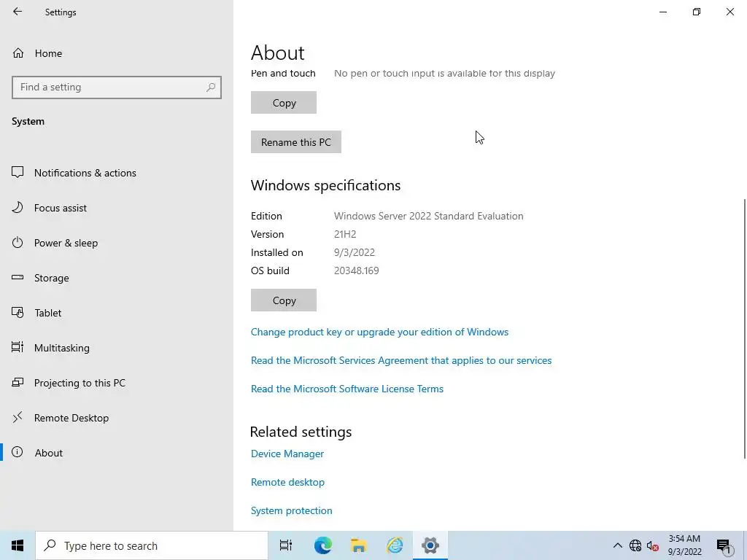Viewport: 747px width, 560px height.
Task: Focus the Find a setting search box
Action: [x=117, y=87]
